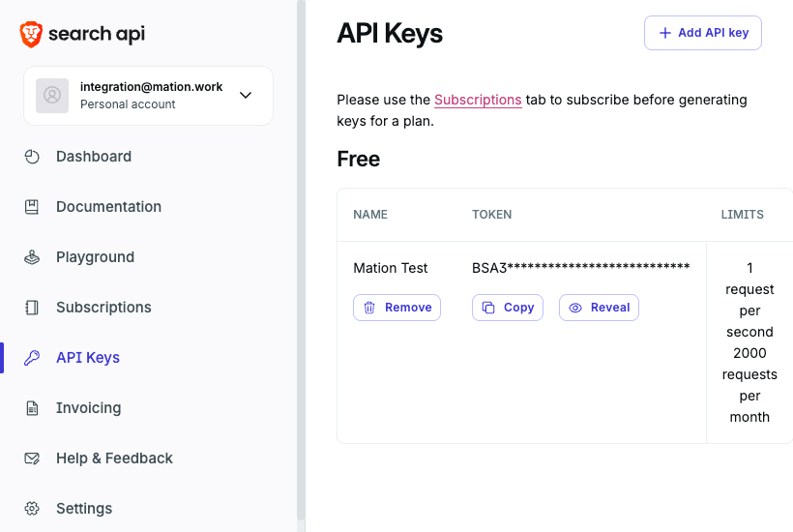Click the Invoicing document icon
This screenshot has height=532, width=793.
[32, 408]
